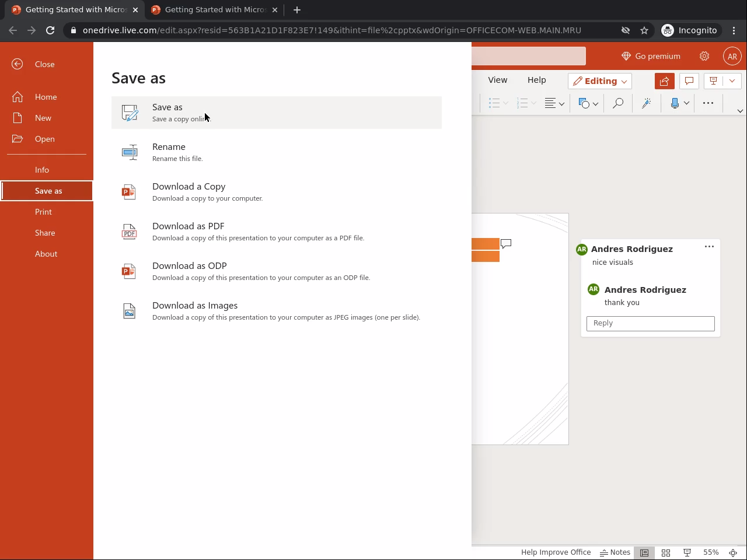Click the Download as ODP icon
This screenshot has width=747, height=560.
point(129,271)
